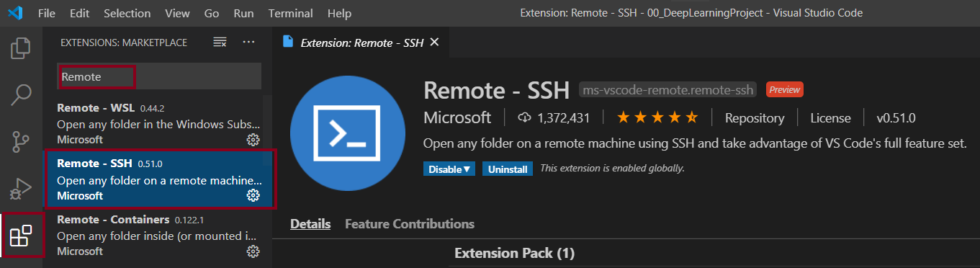Open manage gear for Remote - Containers
Image resolution: width=980 pixels, height=268 pixels.
(x=253, y=251)
